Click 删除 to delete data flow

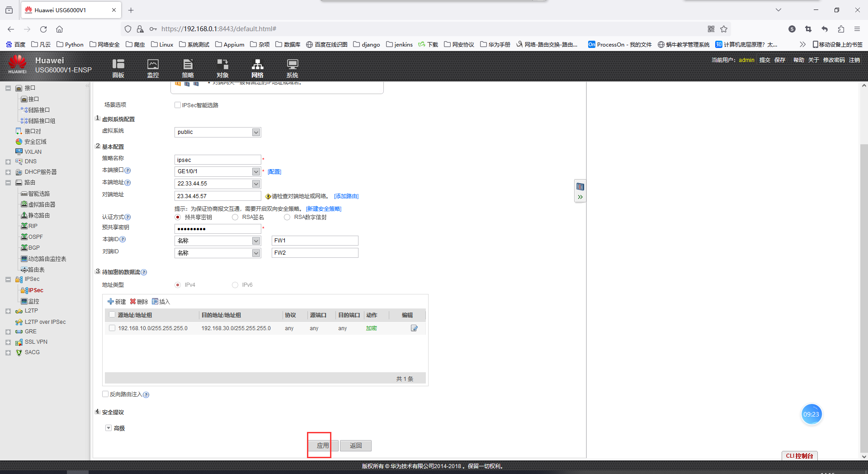click(139, 302)
